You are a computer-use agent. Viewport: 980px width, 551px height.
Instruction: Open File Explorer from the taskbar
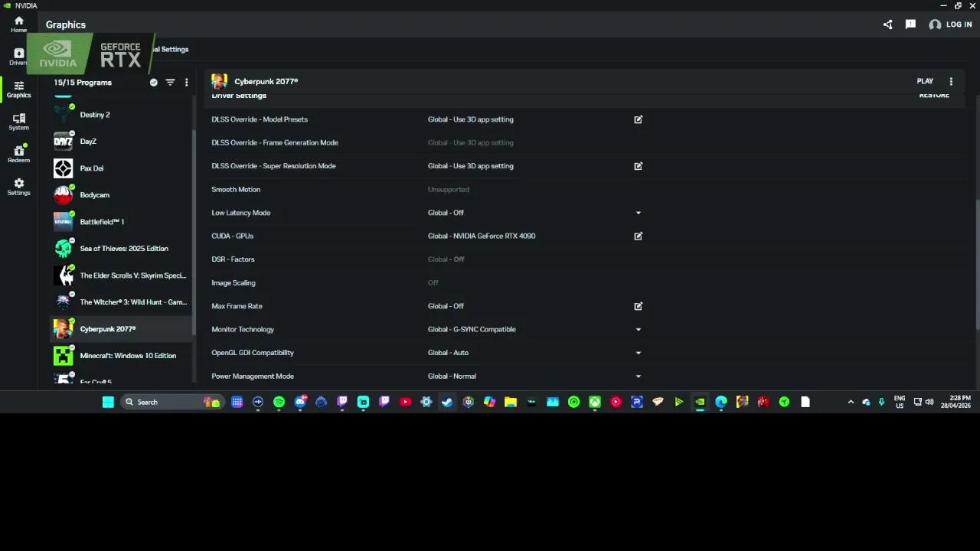coord(511,402)
